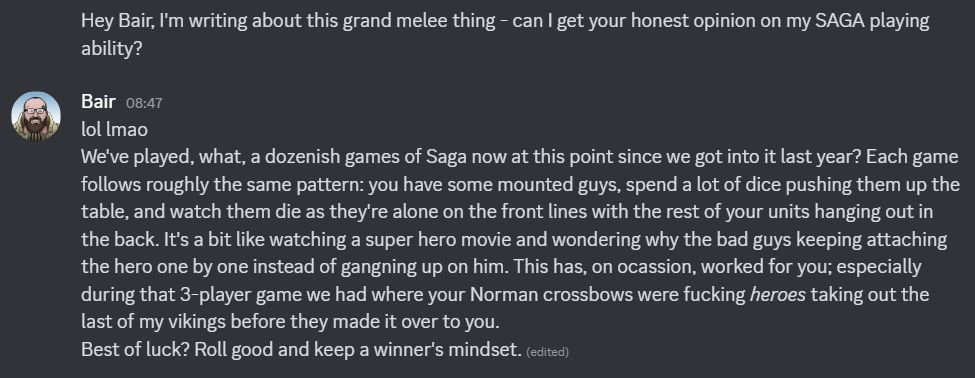Click the italicized word "heroes"

click(x=777, y=294)
